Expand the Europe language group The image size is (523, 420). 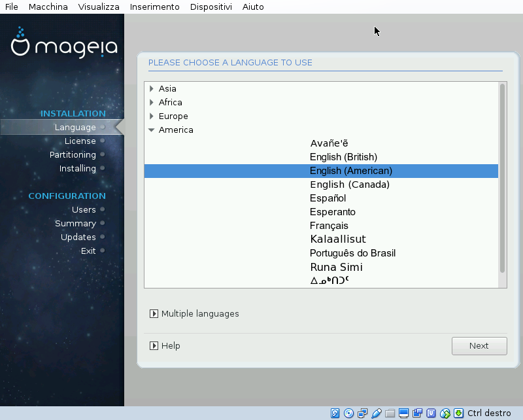coord(152,116)
